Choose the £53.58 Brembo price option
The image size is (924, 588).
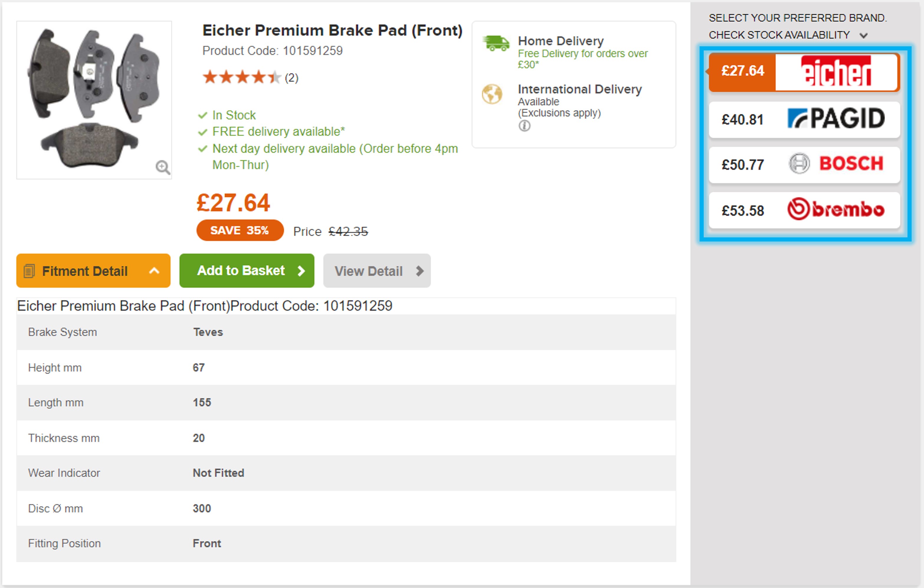(x=743, y=211)
